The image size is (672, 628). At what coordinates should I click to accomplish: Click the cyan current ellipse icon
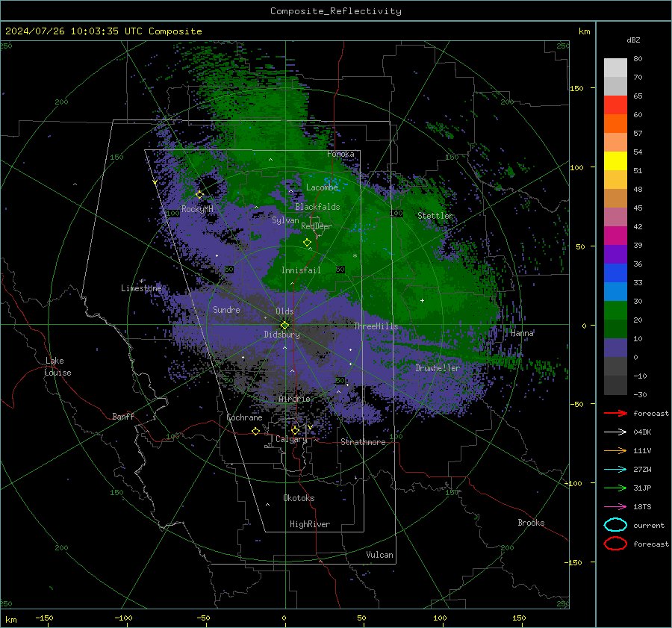point(615,525)
